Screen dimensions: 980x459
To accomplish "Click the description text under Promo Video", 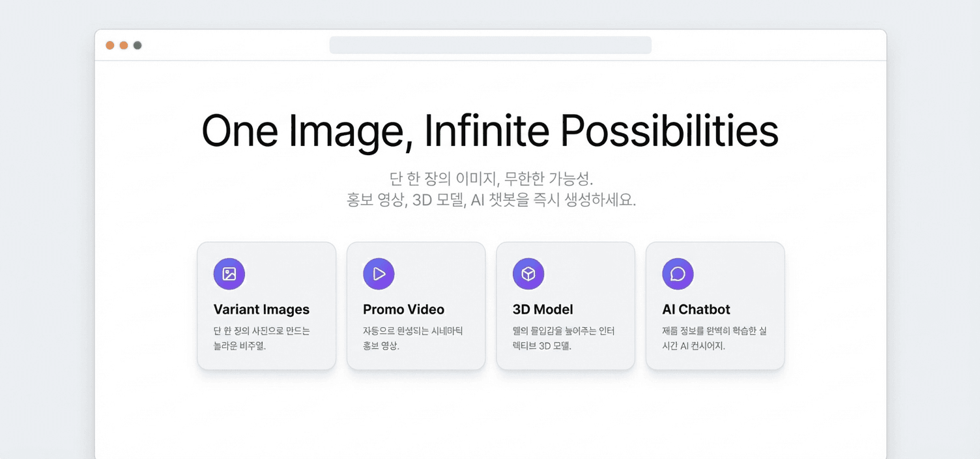I will tap(412, 338).
